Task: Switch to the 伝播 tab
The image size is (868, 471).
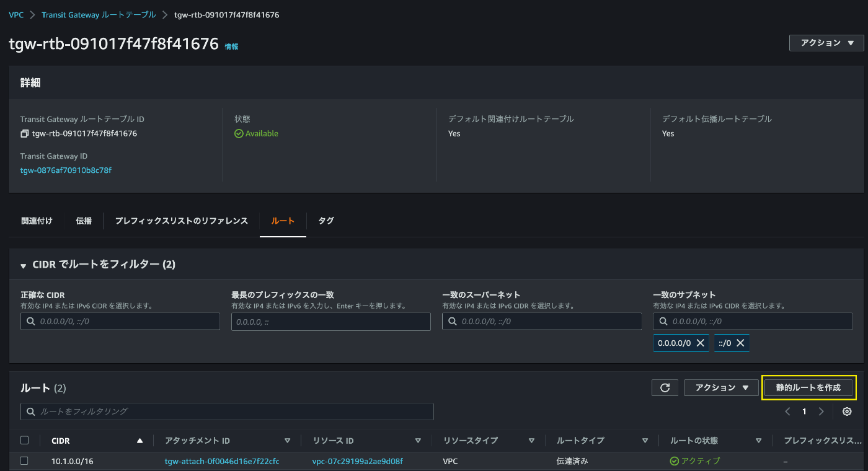Action: click(x=84, y=221)
